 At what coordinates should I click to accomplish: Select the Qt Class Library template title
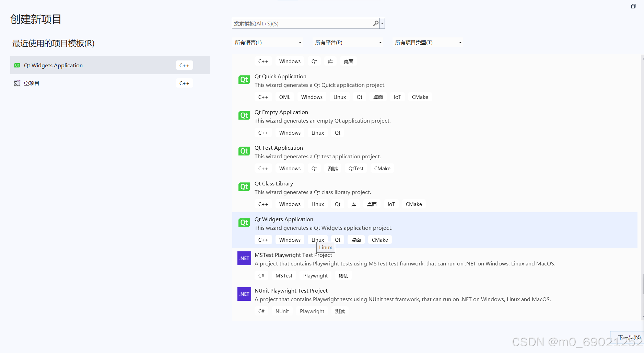[274, 183]
